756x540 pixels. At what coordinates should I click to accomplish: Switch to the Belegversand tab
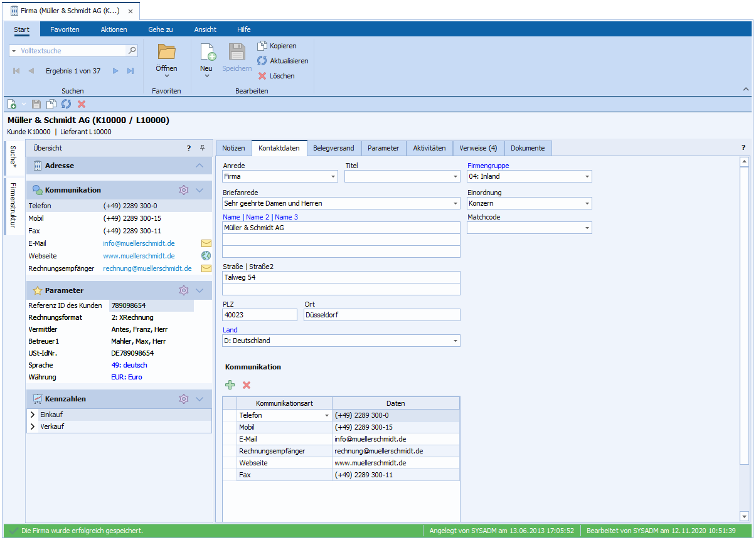click(x=333, y=148)
